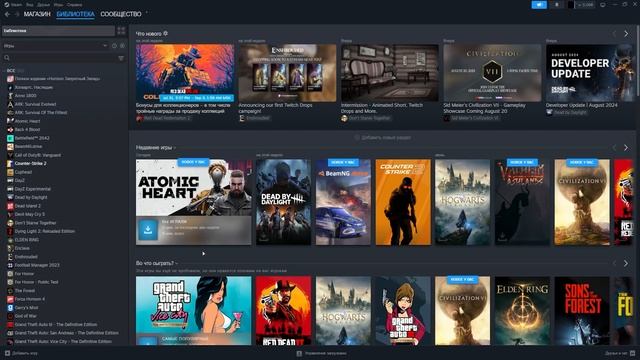
Task: Select Back 4 Blood in the sidebar
Action: tap(27, 129)
